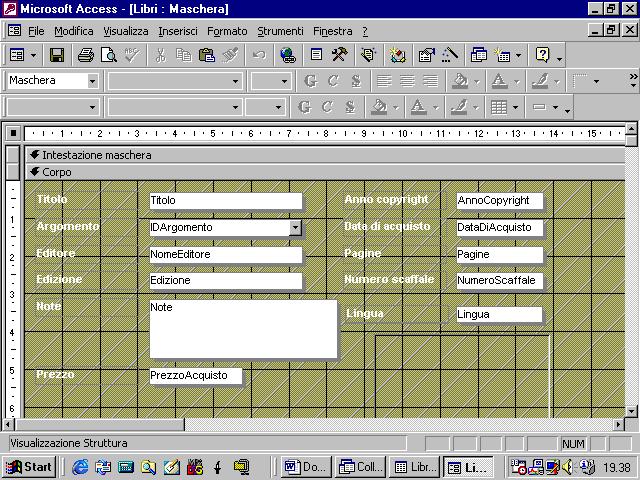
Task: Click the Start button
Action: pyautogui.click(x=29, y=467)
